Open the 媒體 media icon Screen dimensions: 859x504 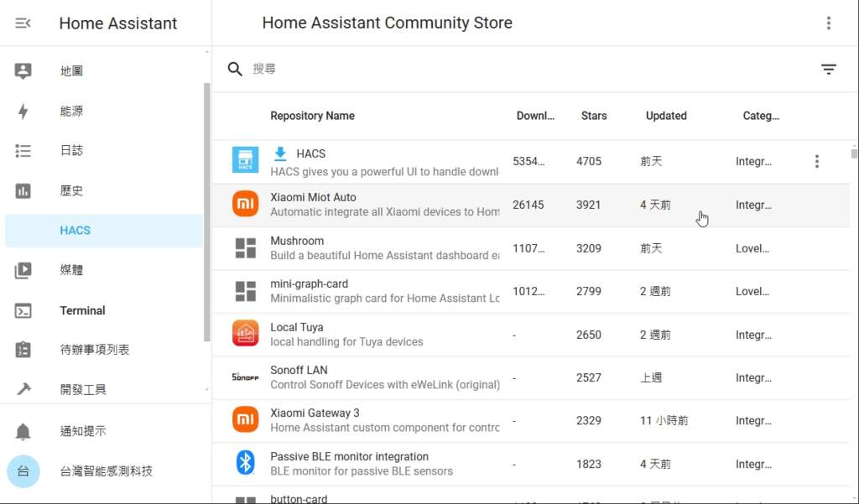pos(23,270)
